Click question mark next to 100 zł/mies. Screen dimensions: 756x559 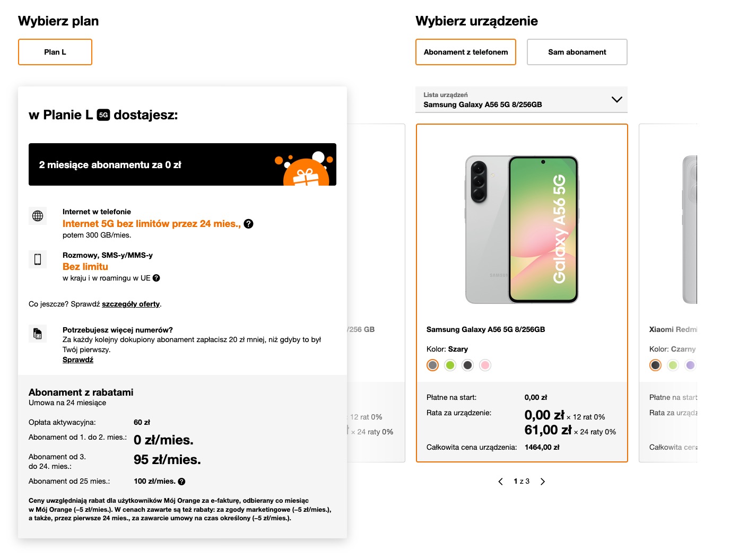coord(181,482)
